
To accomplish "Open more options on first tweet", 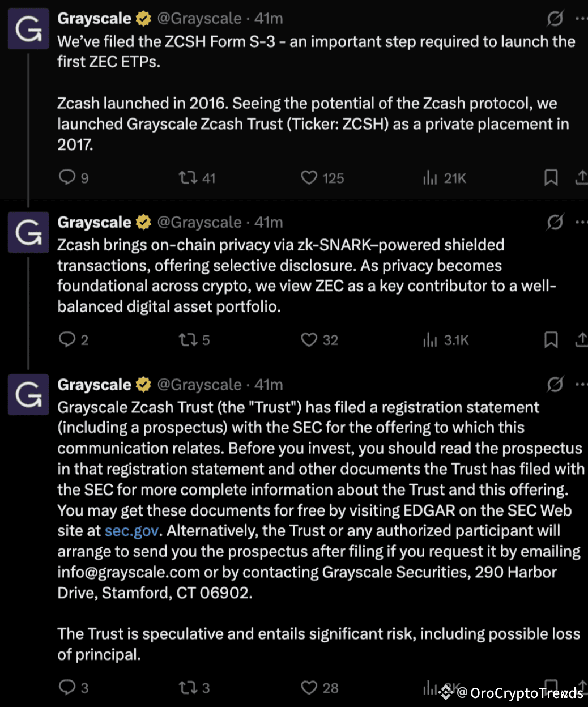I will (x=581, y=19).
